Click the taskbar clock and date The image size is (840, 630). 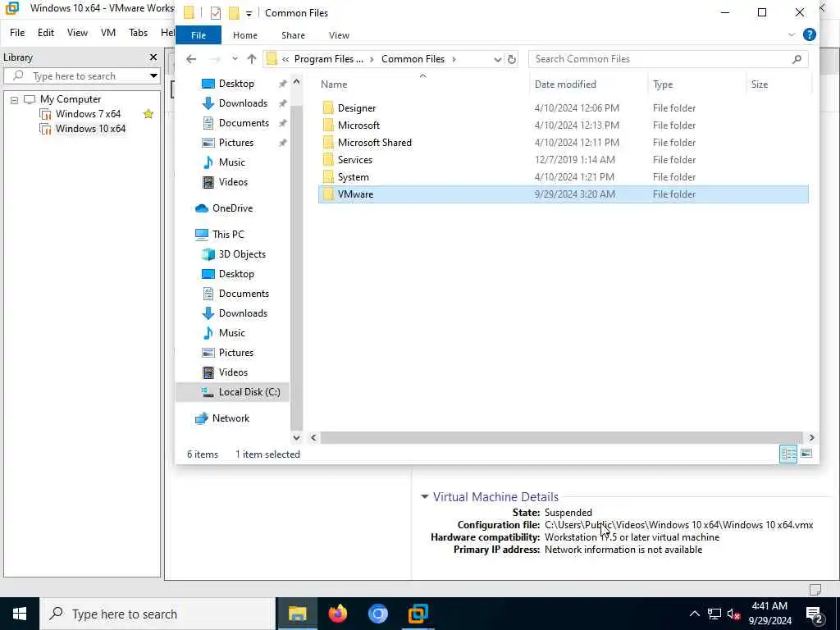click(x=769, y=614)
